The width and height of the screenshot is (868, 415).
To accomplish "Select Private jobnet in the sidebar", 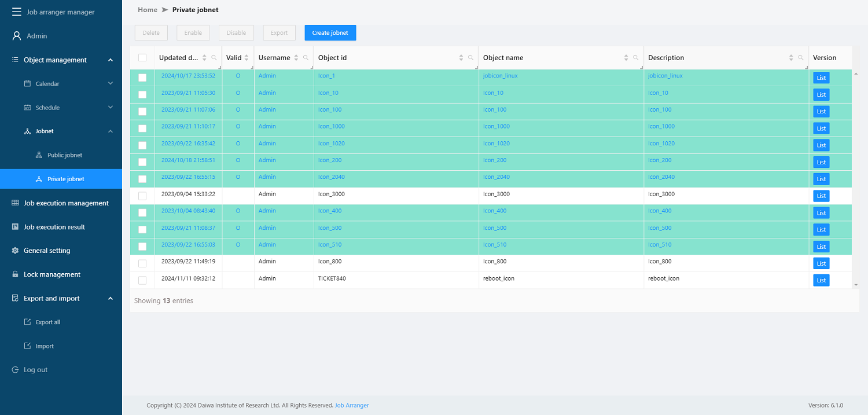I will point(61,179).
